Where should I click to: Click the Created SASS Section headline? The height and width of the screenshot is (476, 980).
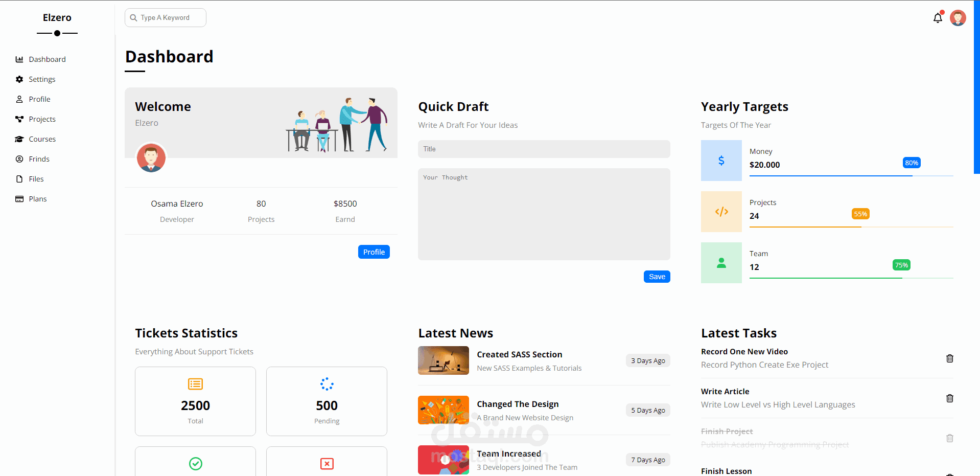(520, 355)
